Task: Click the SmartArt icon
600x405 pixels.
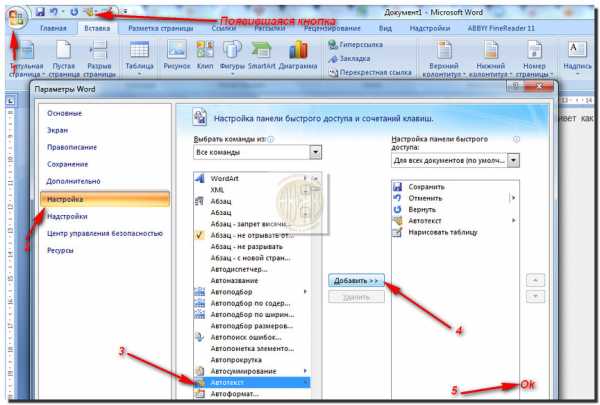Action: point(261,55)
